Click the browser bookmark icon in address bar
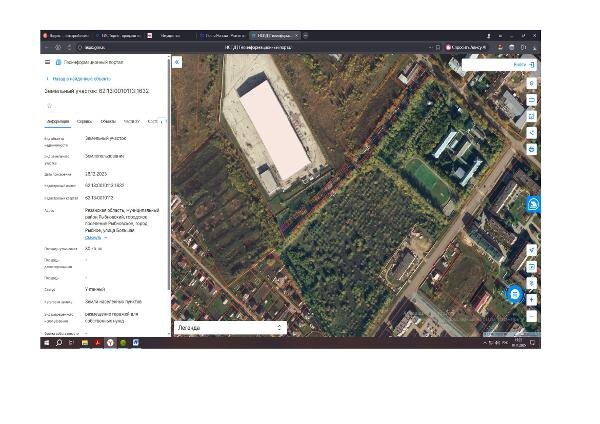The height and width of the screenshot is (424, 600). 438,47
